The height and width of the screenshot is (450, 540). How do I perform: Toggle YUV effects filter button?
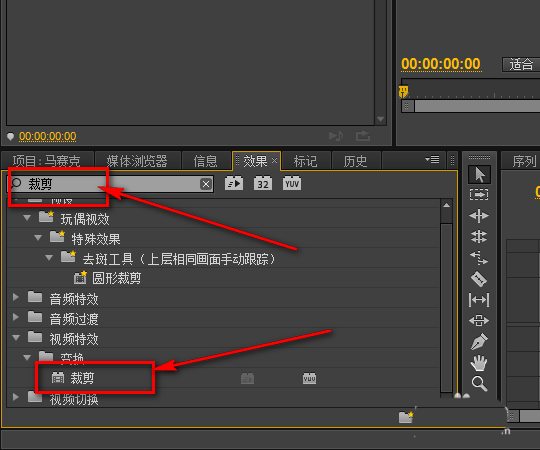[292, 184]
